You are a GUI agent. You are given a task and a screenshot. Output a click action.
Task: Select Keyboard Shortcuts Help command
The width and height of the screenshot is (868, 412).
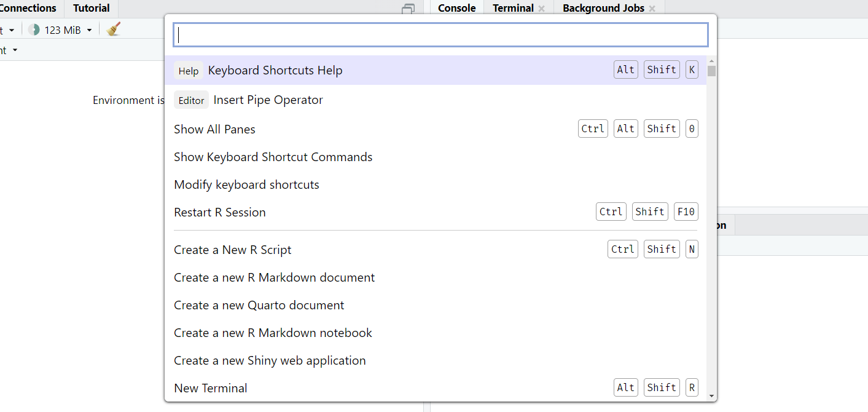coord(275,71)
